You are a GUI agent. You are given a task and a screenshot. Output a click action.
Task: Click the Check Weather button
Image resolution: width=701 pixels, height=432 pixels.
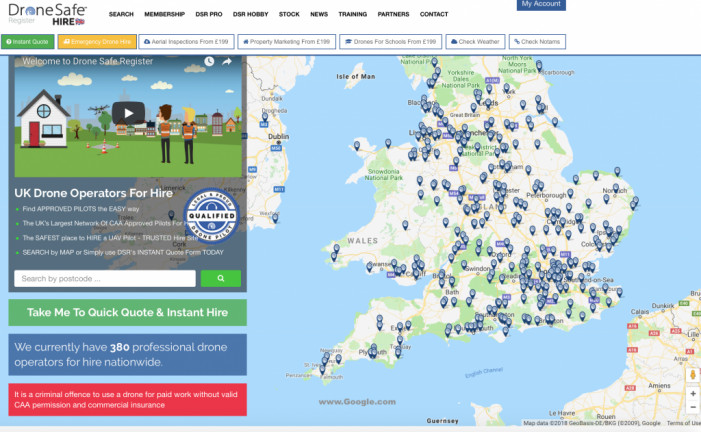pyautogui.click(x=475, y=42)
